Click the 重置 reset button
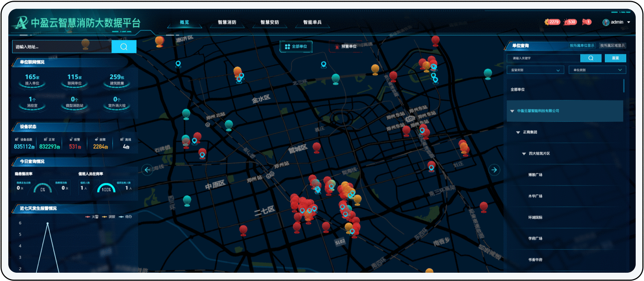The image size is (644, 281). 615,58
